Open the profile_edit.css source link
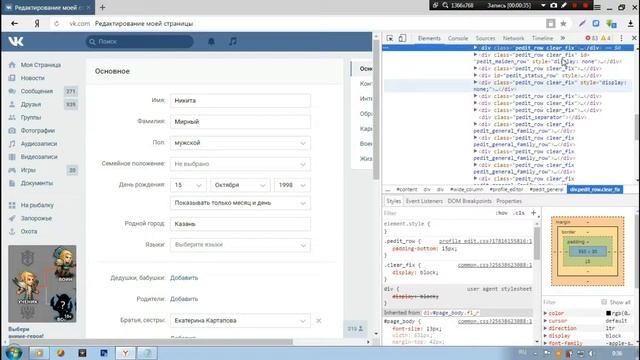The image size is (640, 360). click(485, 241)
